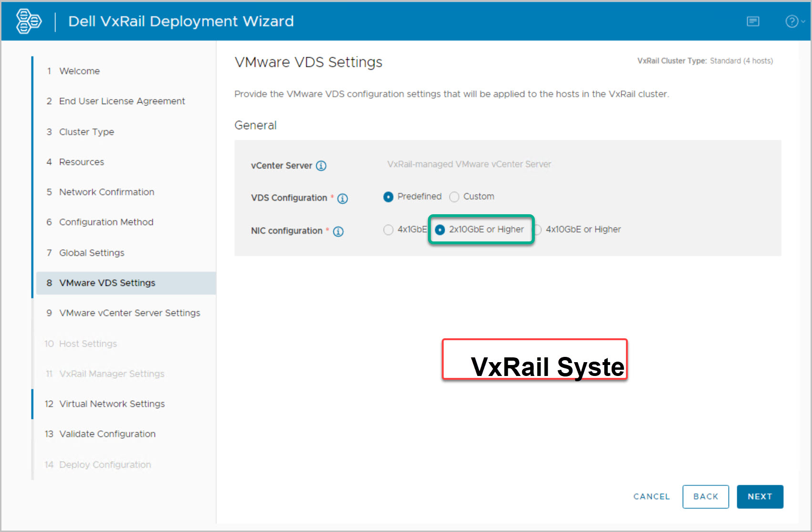Choose the 4x1GbE NIC configuration
Viewport: 812px width, 532px height.
click(x=388, y=230)
